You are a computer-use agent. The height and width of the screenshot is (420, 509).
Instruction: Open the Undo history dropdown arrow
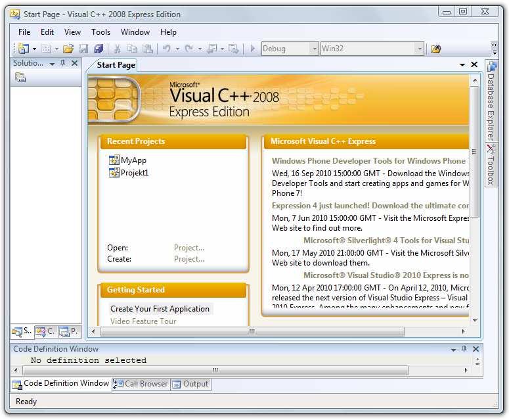(177, 49)
